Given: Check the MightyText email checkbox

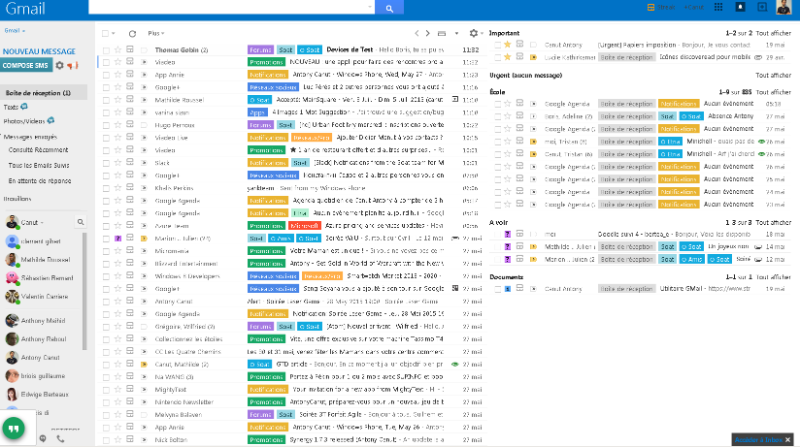Looking at the screenshot, I should [x=106, y=390].
